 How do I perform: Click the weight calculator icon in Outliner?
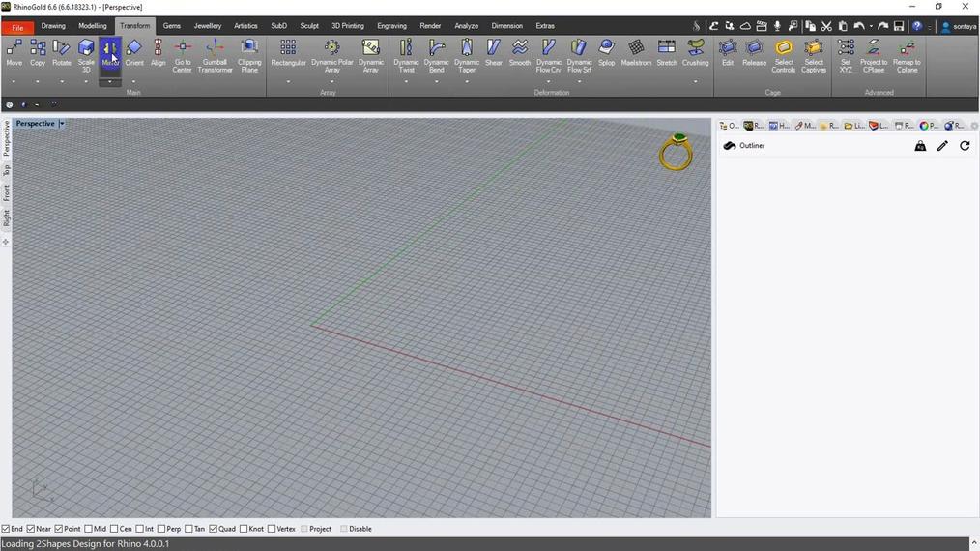click(x=920, y=146)
